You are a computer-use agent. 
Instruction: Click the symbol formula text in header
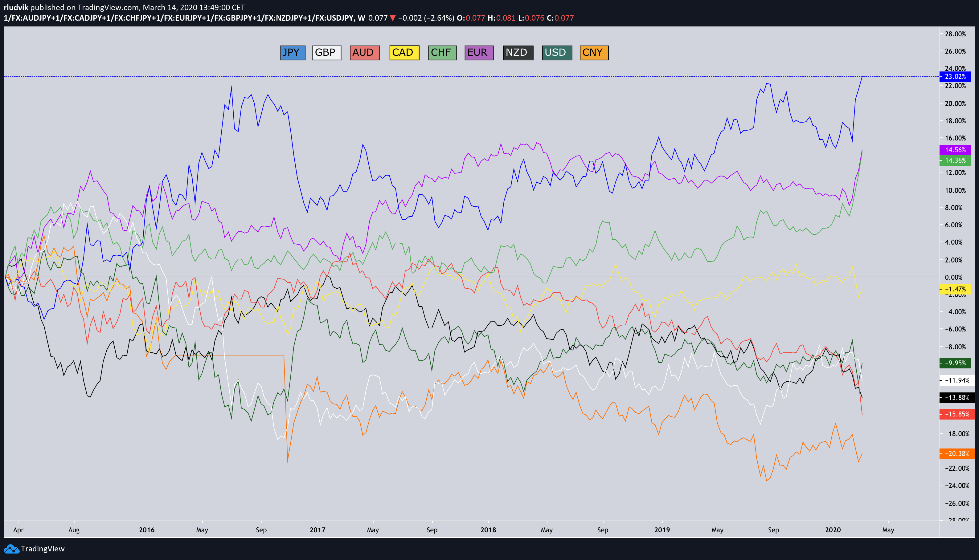coord(178,18)
